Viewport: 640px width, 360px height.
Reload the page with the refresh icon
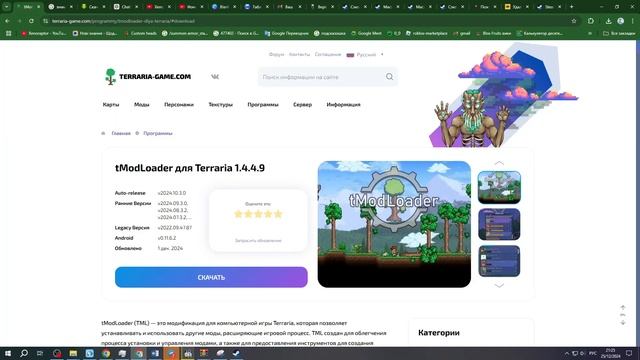(x=31, y=21)
